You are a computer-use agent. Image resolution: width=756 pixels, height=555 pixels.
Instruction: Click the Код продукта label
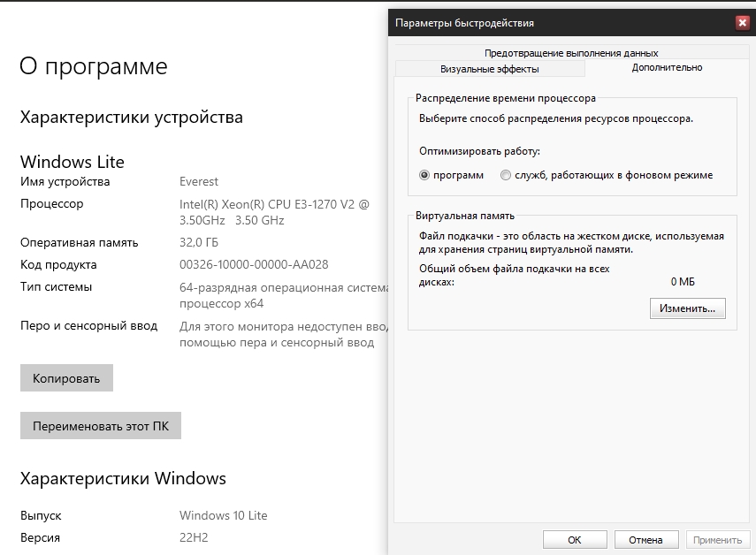click(58, 264)
